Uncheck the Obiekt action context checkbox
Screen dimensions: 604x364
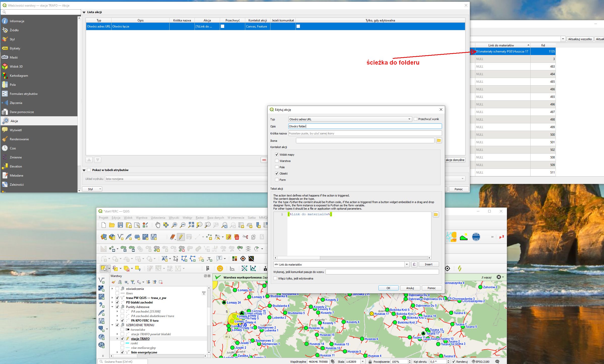(277, 174)
